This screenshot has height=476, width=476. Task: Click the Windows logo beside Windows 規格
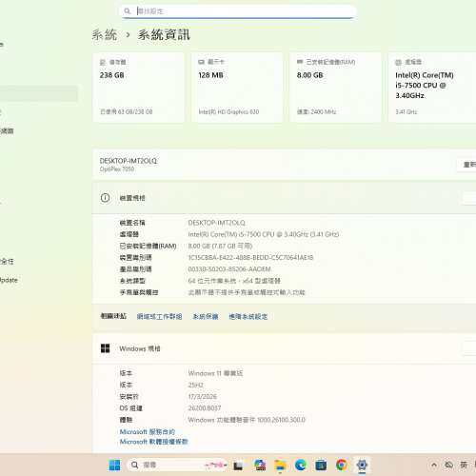[x=105, y=348]
